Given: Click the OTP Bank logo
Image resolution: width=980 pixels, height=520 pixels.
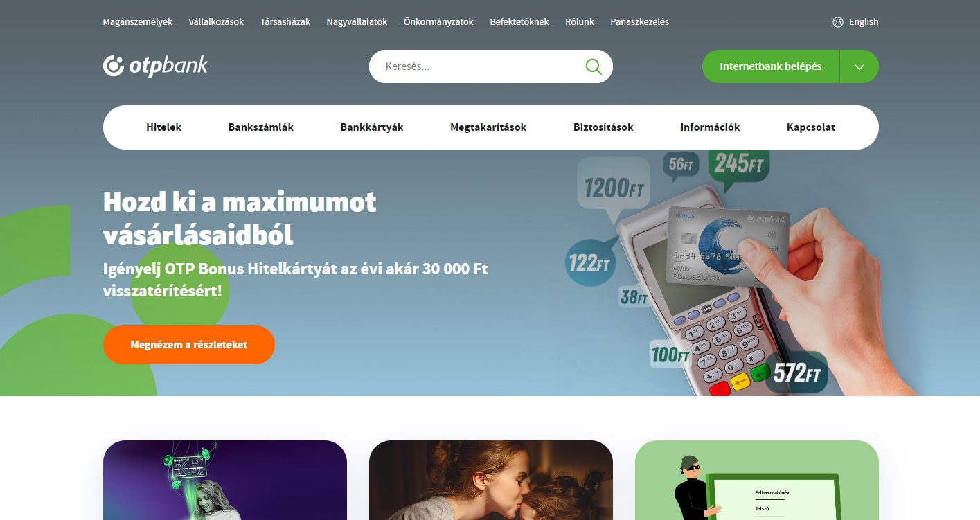Looking at the screenshot, I should pos(156,66).
